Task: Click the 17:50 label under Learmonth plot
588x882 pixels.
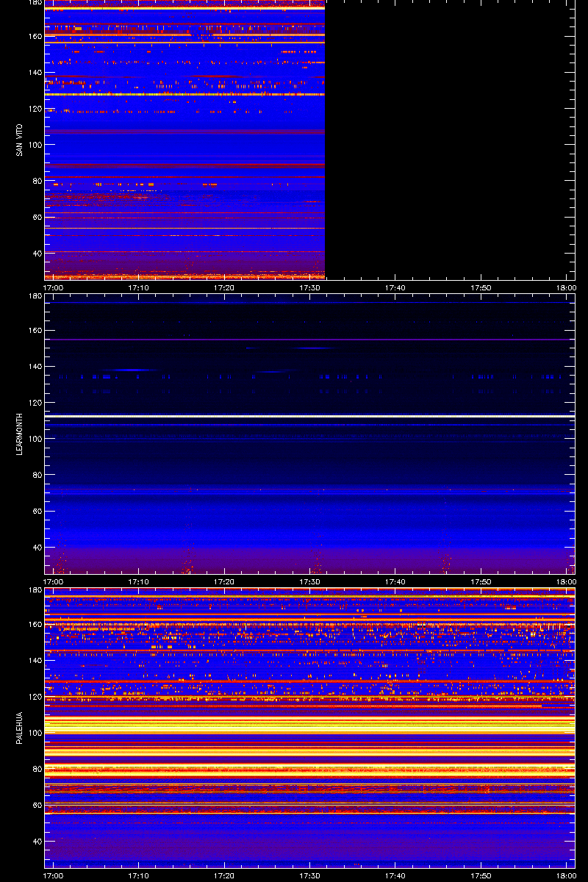Action: (x=481, y=581)
